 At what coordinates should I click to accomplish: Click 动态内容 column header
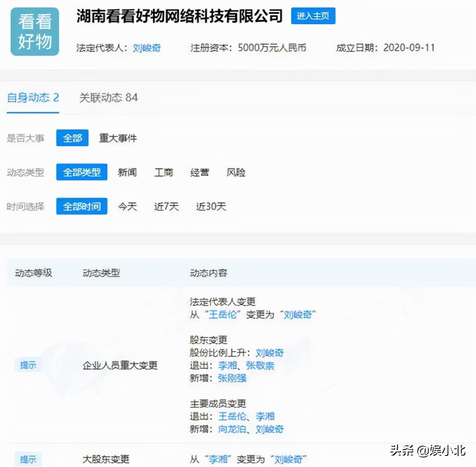209,273
